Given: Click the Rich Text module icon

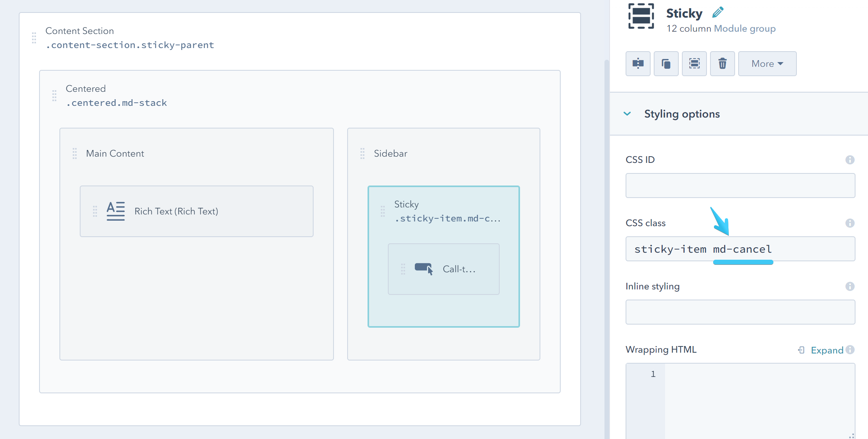Looking at the screenshot, I should 115,211.
